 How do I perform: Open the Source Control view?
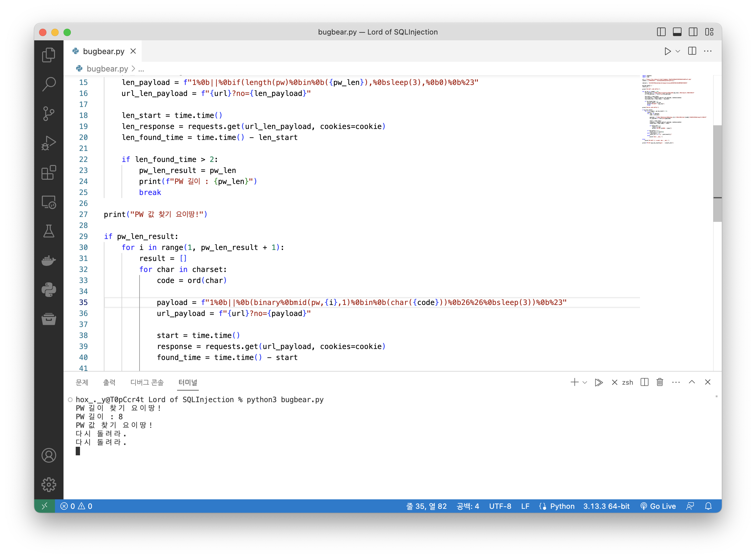point(49,113)
